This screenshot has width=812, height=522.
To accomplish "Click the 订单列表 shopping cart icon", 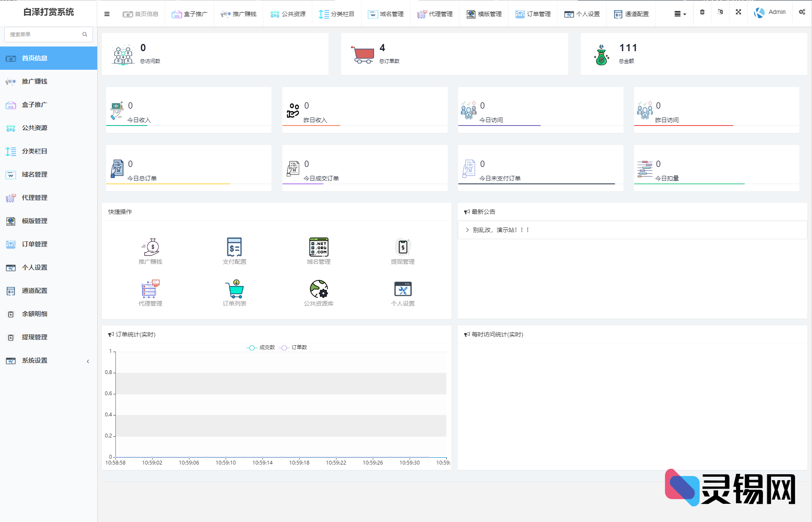I will coord(234,289).
